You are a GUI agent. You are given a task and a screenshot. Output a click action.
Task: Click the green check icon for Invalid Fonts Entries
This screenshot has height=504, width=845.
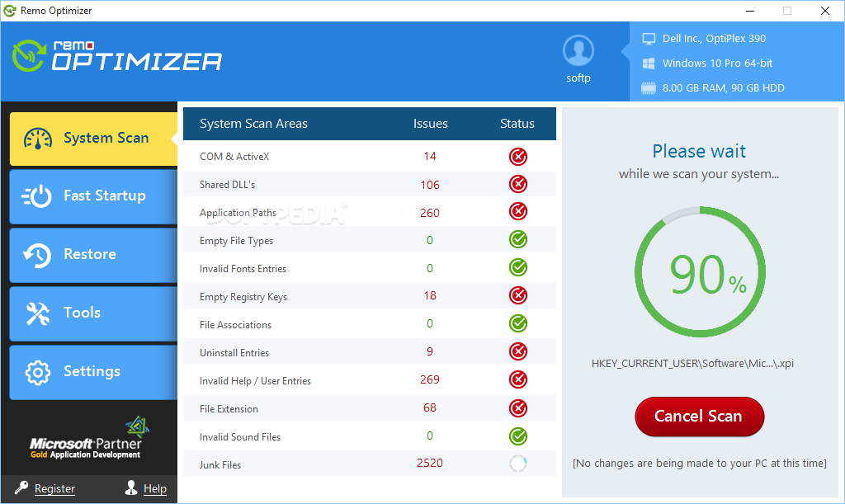[518, 267]
